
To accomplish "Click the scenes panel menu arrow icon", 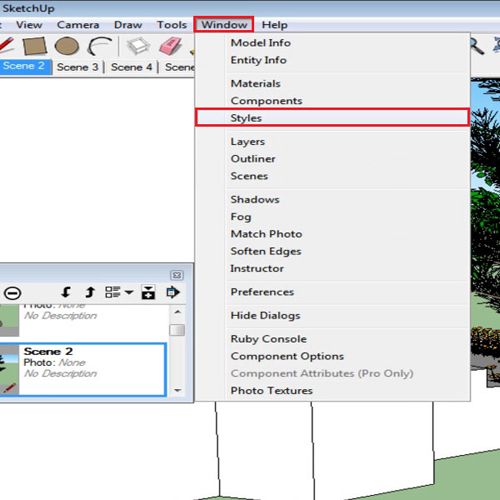I will click(173, 292).
